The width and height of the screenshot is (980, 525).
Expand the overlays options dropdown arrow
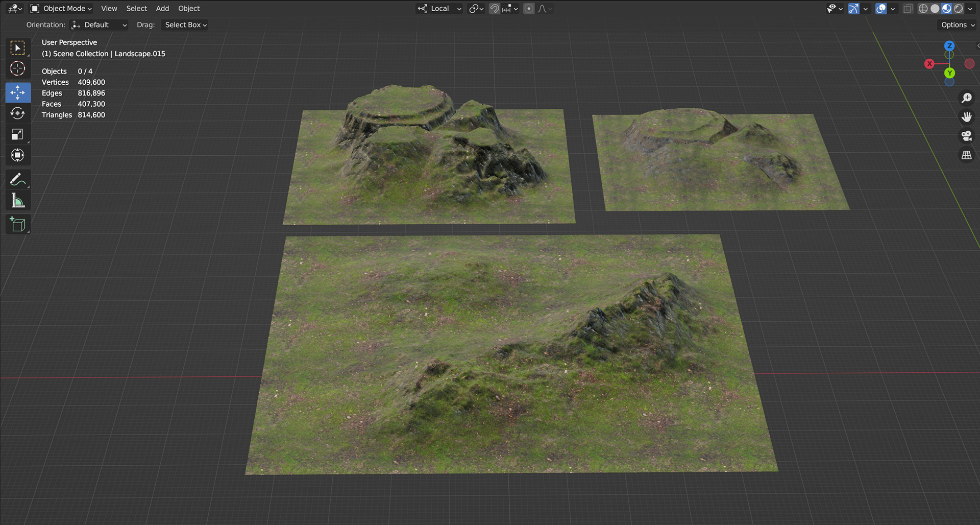point(893,9)
